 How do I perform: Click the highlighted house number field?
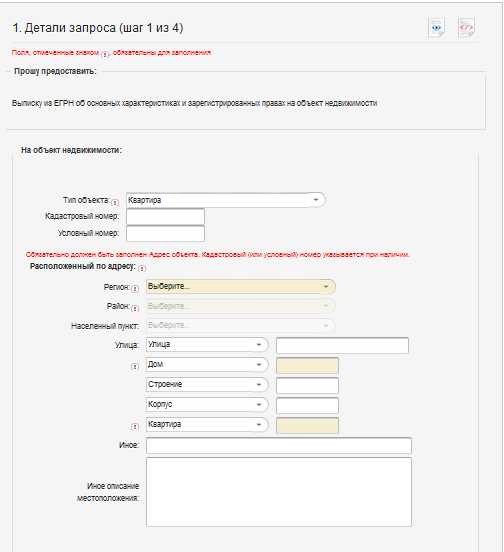(x=307, y=365)
